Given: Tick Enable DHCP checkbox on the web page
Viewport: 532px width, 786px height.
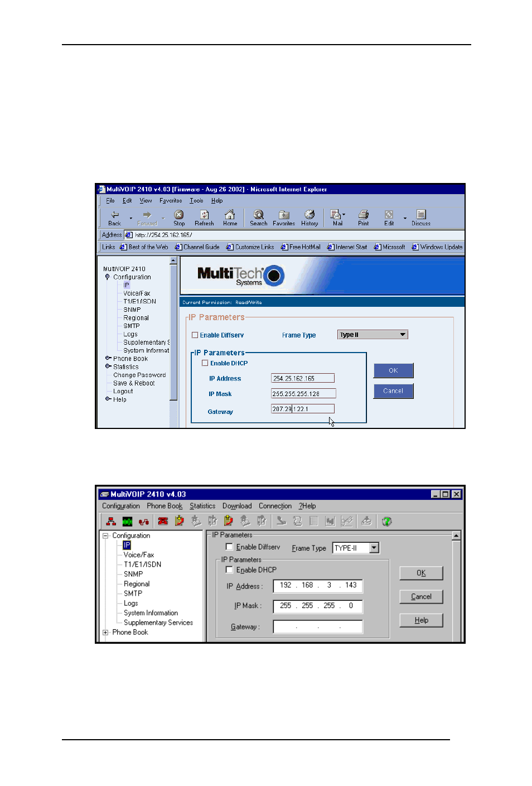Looking at the screenshot, I should [205, 363].
